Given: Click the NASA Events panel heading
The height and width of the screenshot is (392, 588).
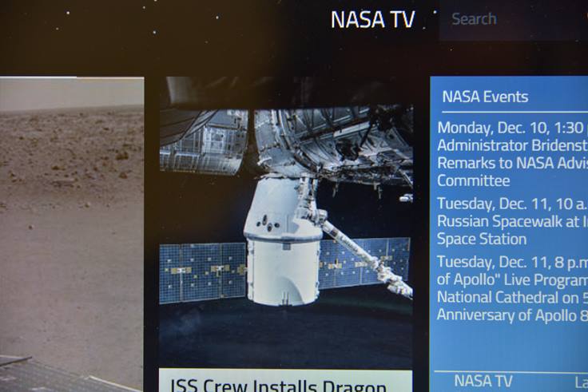Looking at the screenshot, I should click(485, 97).
